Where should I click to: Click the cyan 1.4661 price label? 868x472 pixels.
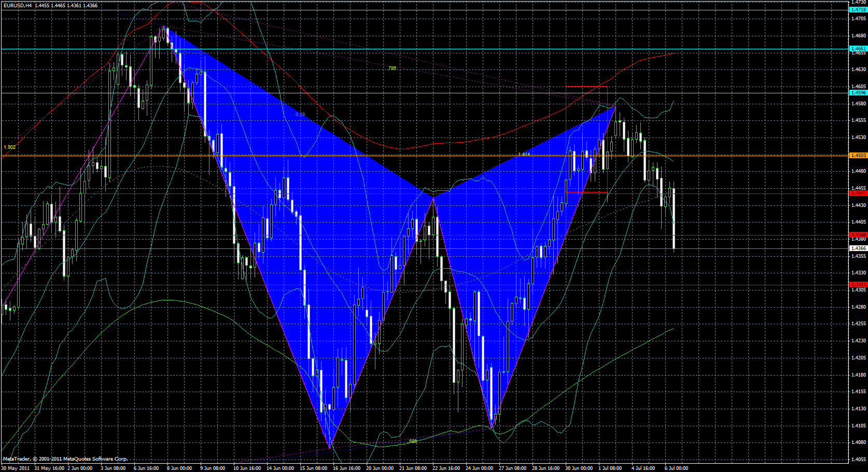click(858, 48)
